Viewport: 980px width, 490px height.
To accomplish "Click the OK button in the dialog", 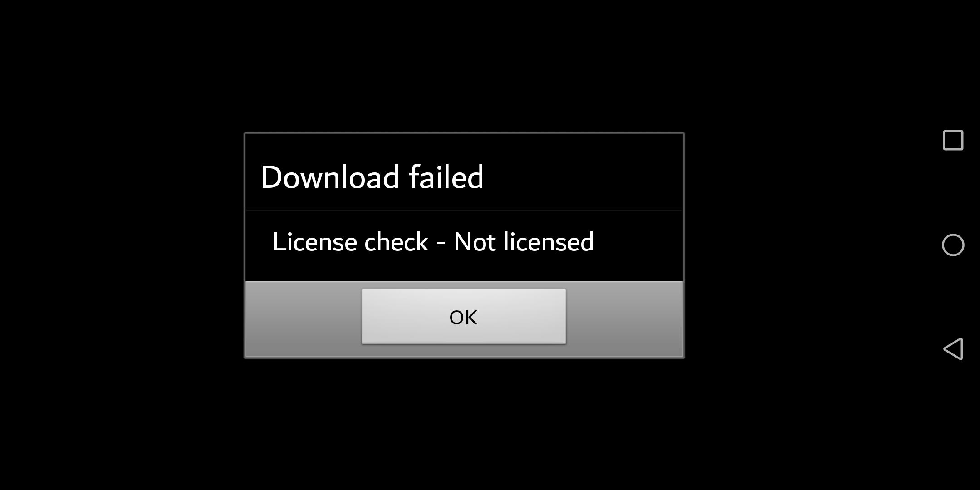I will point(464,316).
